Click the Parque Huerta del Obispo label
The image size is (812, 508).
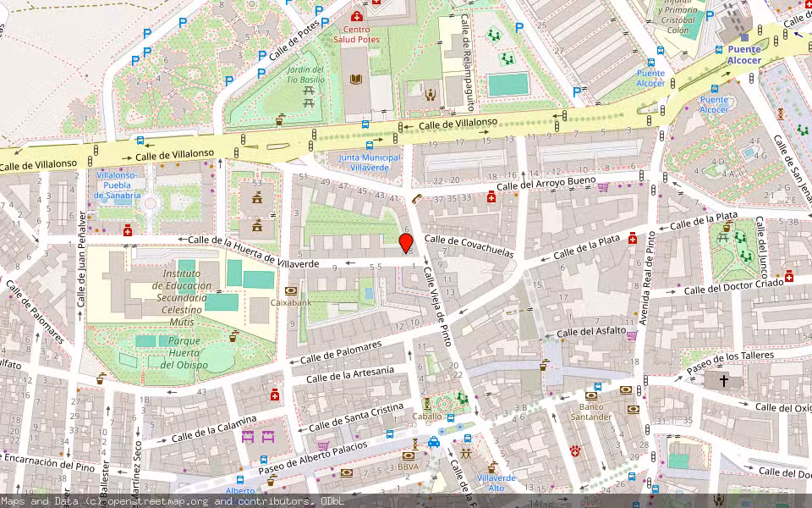184,353
